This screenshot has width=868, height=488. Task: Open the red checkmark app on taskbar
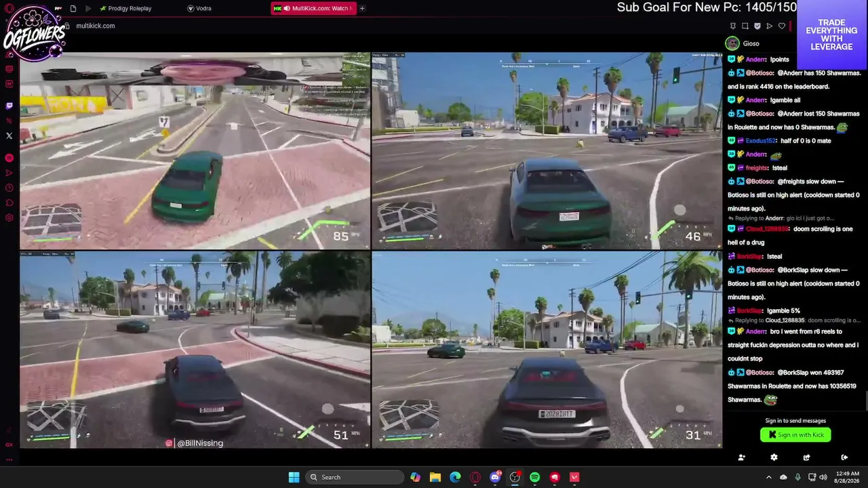[575, 477]
